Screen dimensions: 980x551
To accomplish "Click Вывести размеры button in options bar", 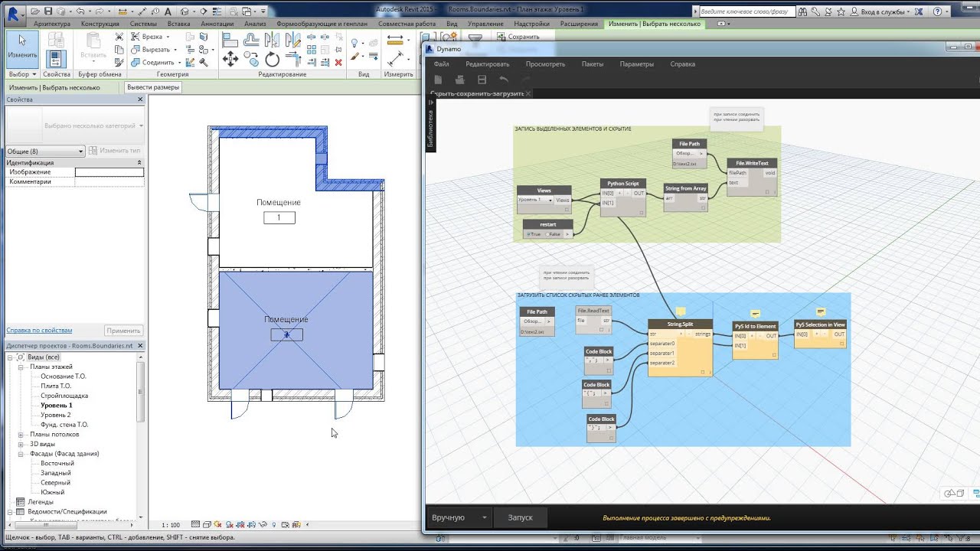I will click(153, 87).
